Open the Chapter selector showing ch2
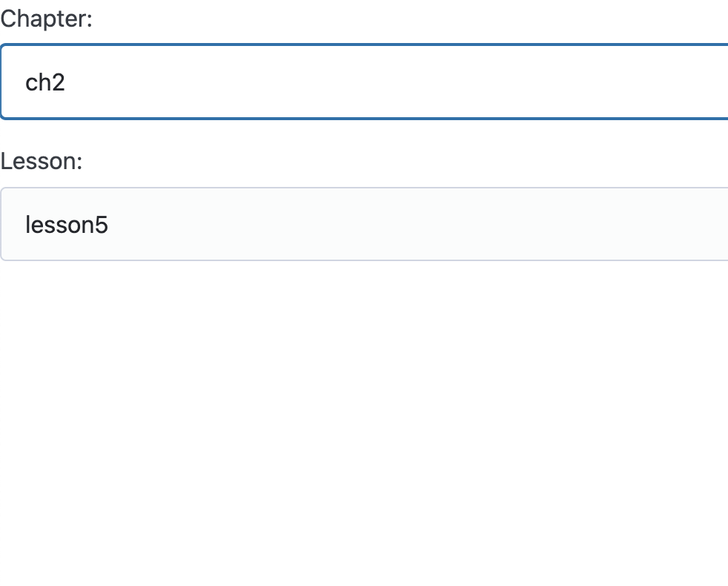The image size is (728, 586). [x=364, y=82]
